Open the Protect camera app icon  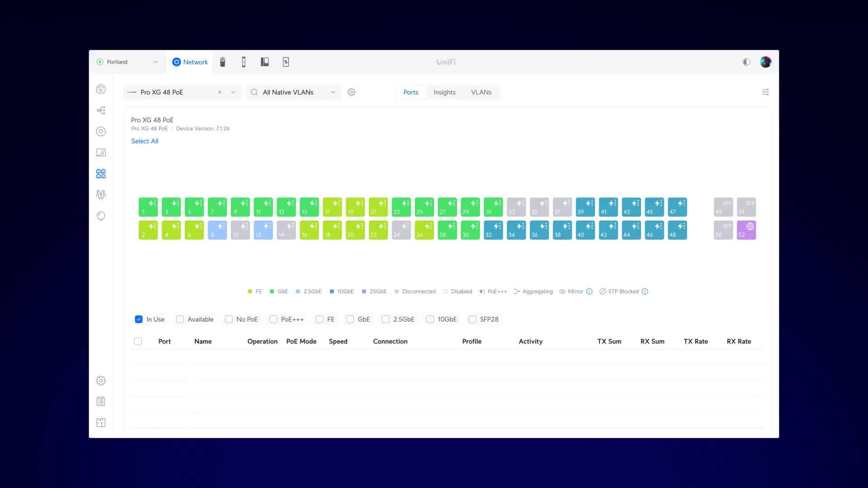click(x=222, y=62)
